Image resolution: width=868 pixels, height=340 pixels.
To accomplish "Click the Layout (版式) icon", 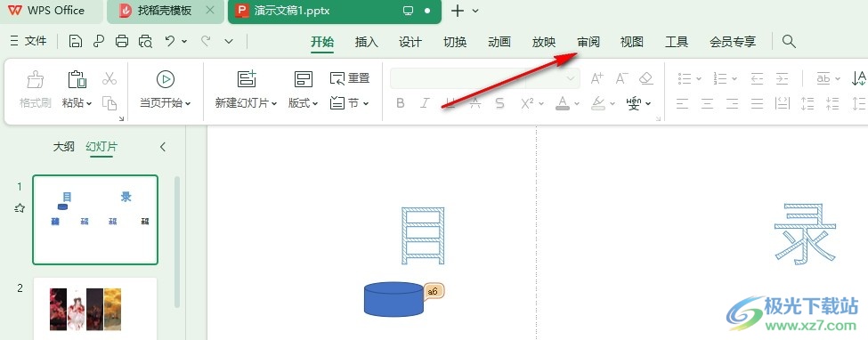I will pyautogui.click(x=304, y=79).
